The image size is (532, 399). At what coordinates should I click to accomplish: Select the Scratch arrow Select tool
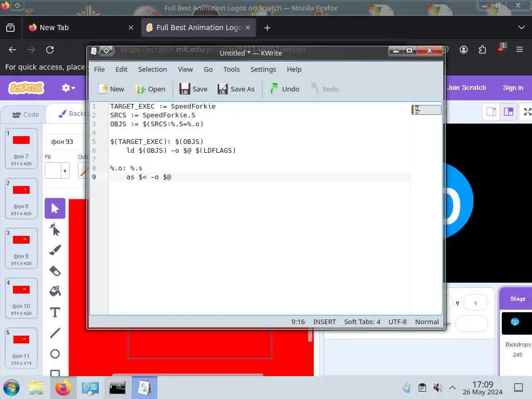tap(55, 208)
